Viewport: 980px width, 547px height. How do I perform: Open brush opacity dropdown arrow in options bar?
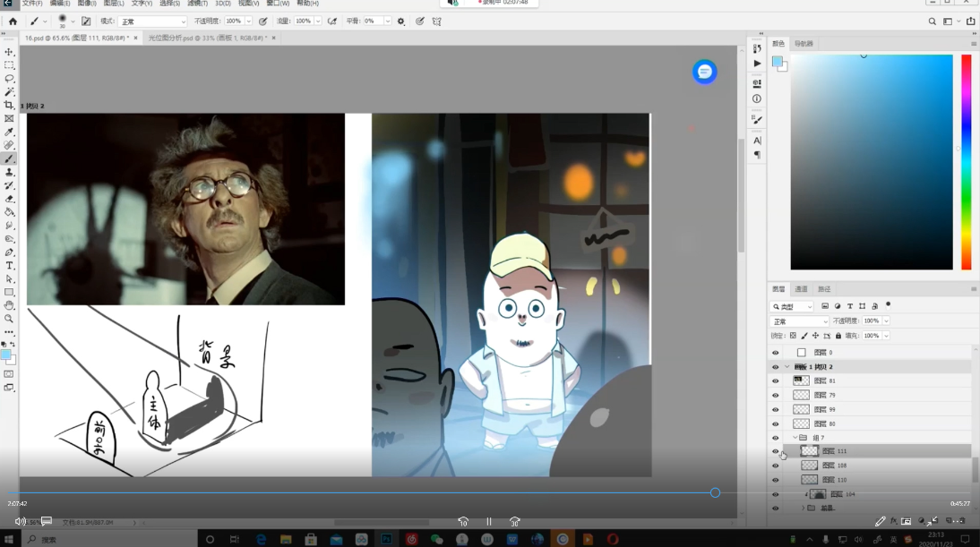[x=249, y=21]
